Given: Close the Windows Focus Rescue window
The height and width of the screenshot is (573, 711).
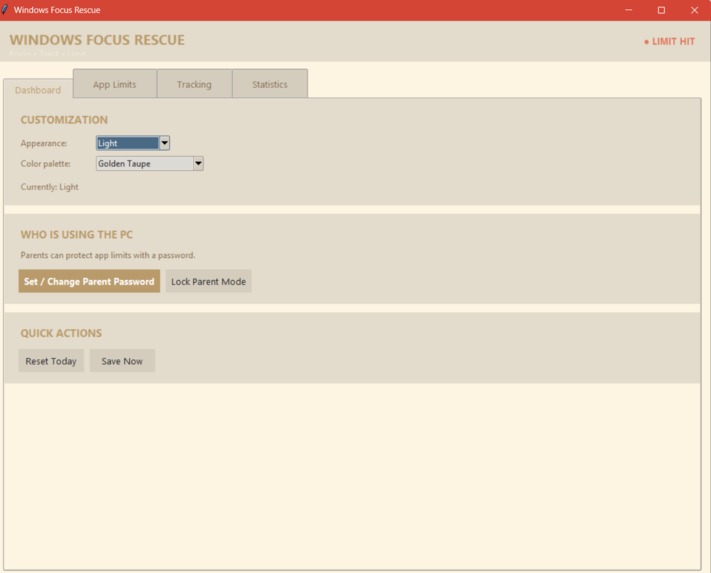Looking at the screenshot, I should pyautogui.click(x=694, y=10).
